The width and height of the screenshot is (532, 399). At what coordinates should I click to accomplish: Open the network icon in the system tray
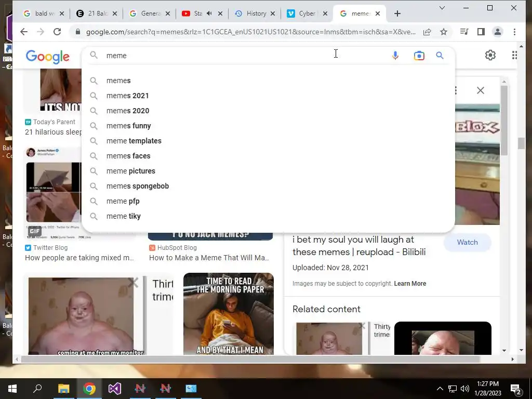pos(453,389)
